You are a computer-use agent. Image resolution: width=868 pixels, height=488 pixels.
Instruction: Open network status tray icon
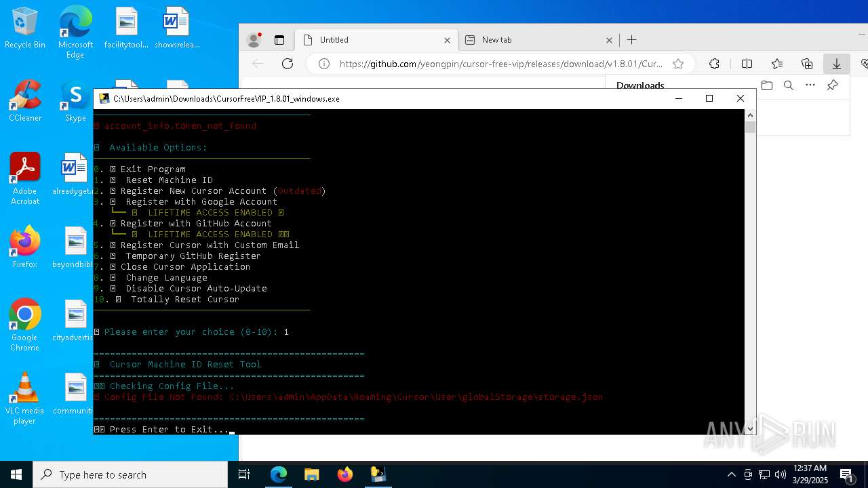(764, 474)
